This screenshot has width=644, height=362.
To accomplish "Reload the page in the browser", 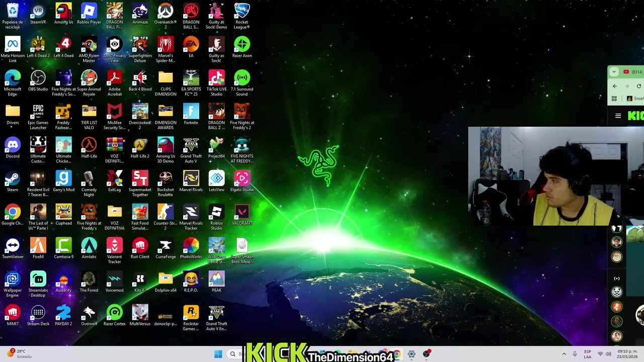I will (x=639, y=86).
